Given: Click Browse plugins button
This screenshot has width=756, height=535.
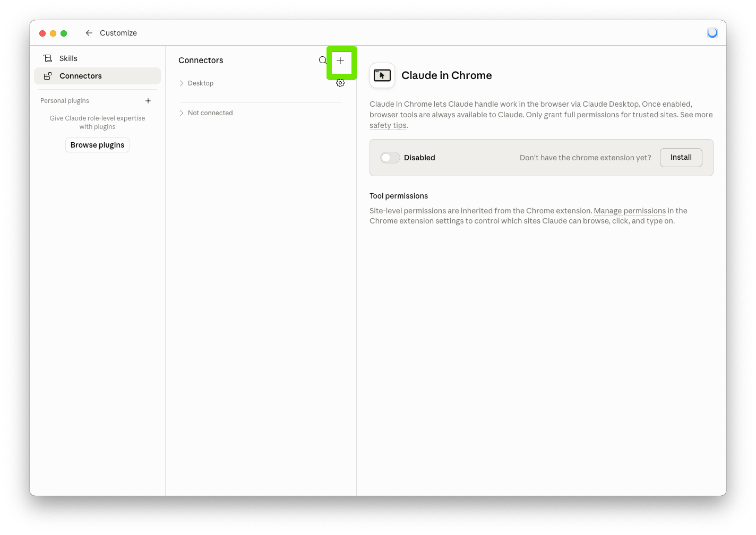Looking at the screenshot, I should click(97, 145).
